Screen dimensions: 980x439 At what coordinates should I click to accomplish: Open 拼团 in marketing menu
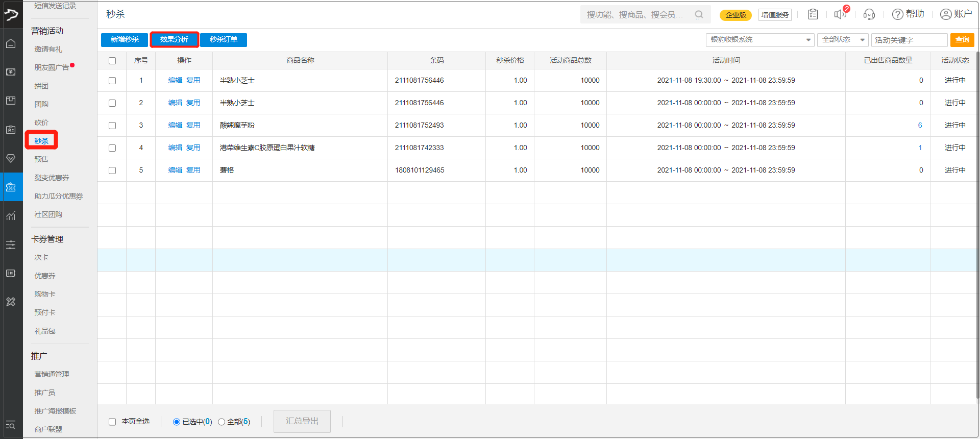[x=41, y=86]
